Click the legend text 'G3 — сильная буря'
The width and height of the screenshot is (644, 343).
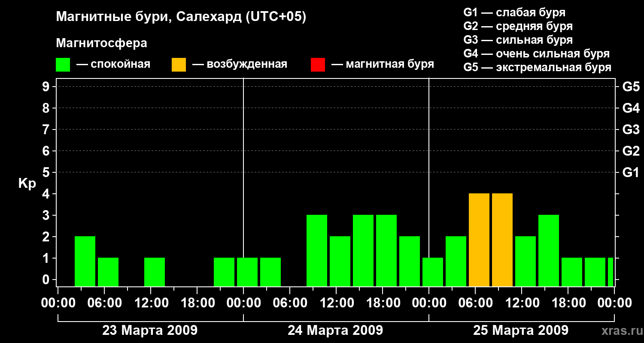[x=518, y=40]
